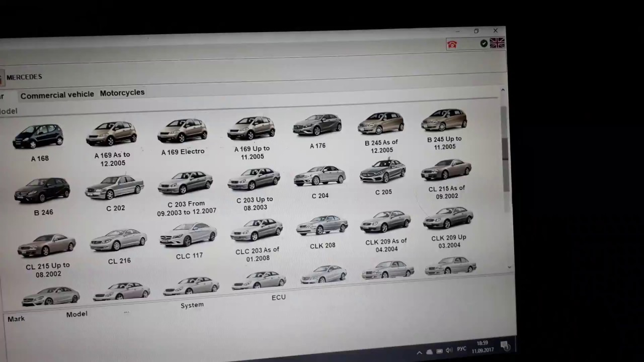Click the MERCEDES brand heading
Screen dimensions: 644x362
click(x=24, y=77)
